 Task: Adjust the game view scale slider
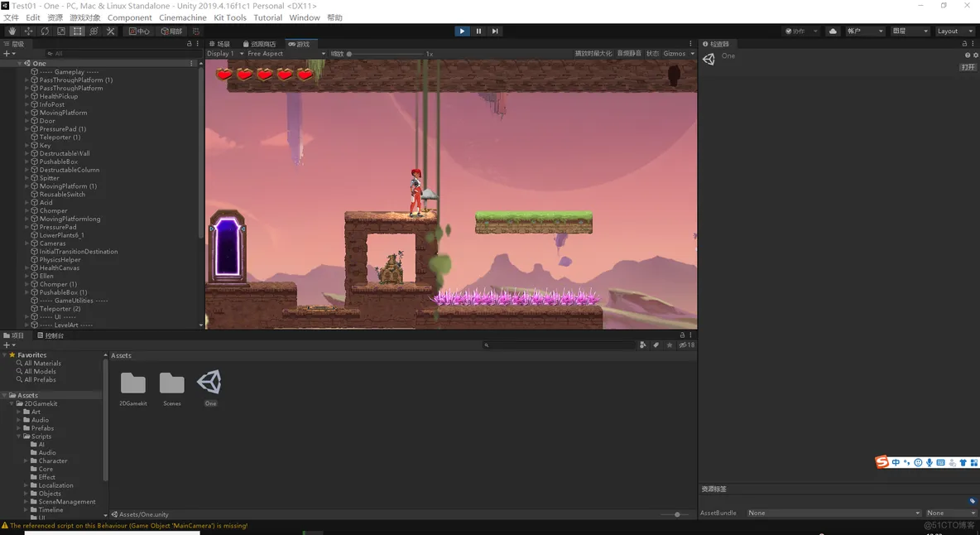pos(386,54)
